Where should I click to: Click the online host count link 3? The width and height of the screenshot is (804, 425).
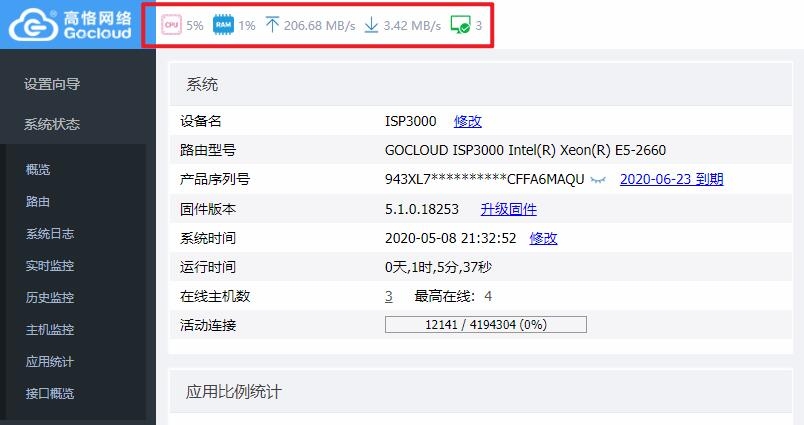389,296
